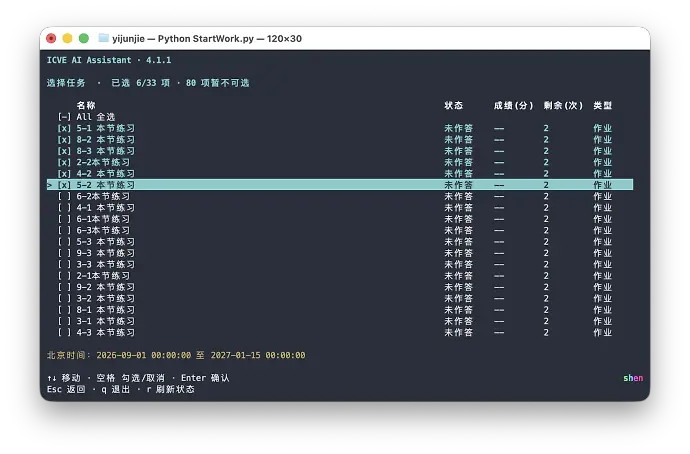Screen dimensions: 690x454
Task: Click the 5-1 本节练习 task name
Action: pyautogui.click(x=106, y=128)
